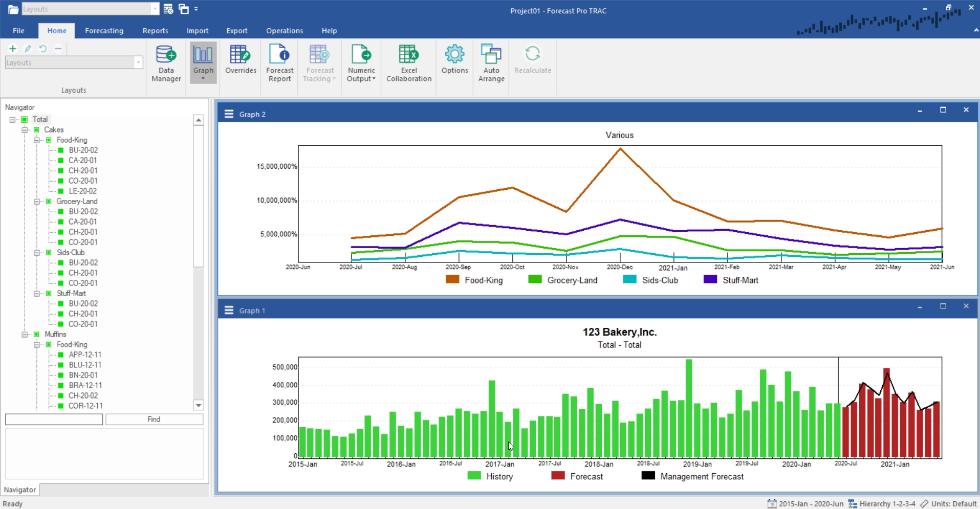Collapse the Stuff-Mart node
The width and height of the screenshot is (980, 509).
37,294
